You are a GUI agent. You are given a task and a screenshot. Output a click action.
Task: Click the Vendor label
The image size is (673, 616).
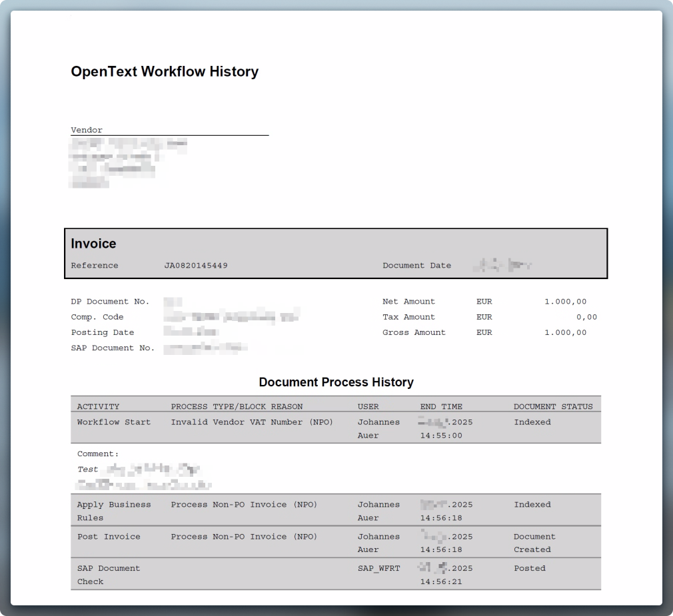[x=85, y=129]
